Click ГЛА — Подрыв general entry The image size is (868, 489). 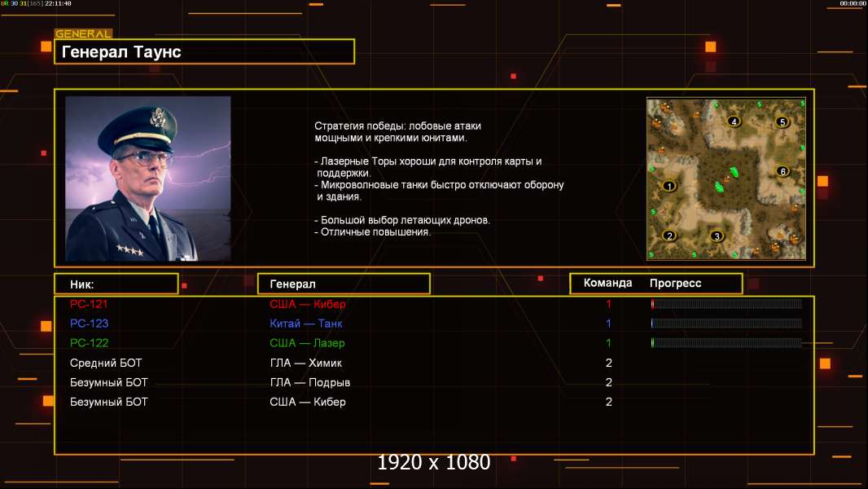(x=310, y=382)
